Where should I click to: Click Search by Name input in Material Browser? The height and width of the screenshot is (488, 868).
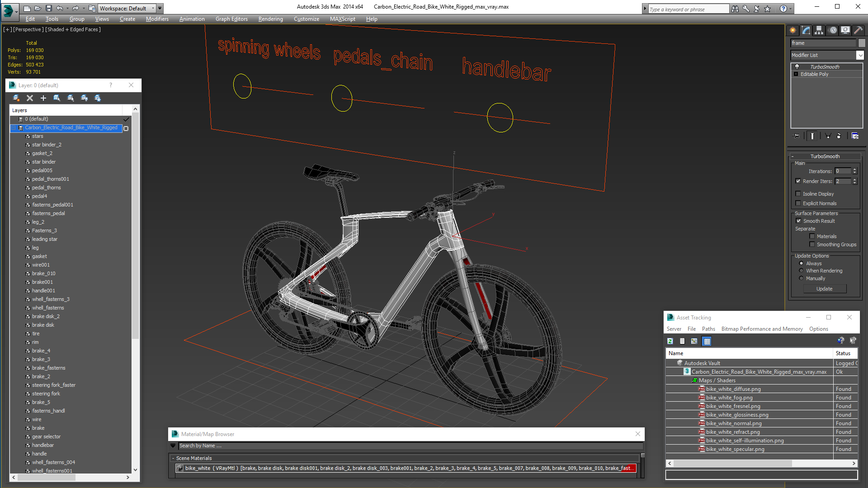[408, 445]
